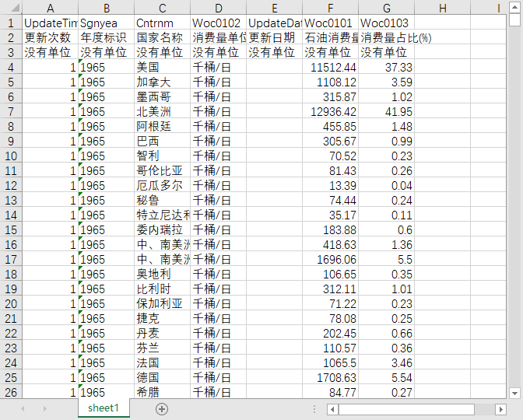Add a new sheet with plus icon

click(x=162, y=409)
